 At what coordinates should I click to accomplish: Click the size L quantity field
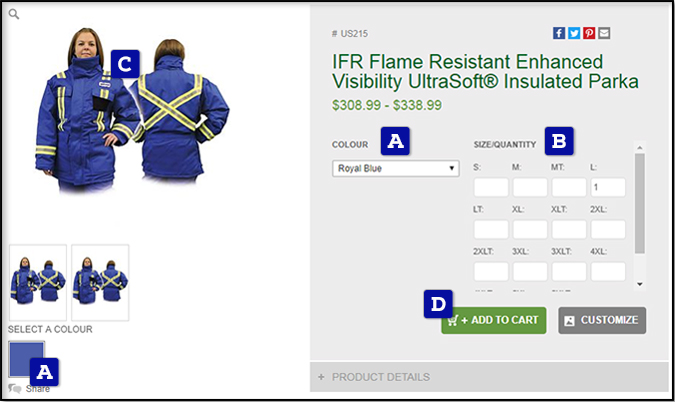click(x=608, y=187)
